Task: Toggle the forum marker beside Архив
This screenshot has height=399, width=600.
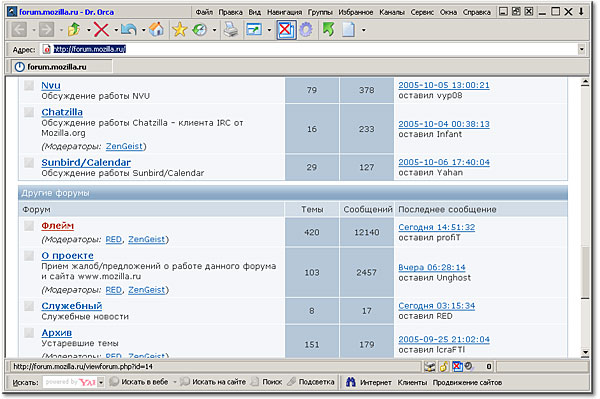Action: 29,333
